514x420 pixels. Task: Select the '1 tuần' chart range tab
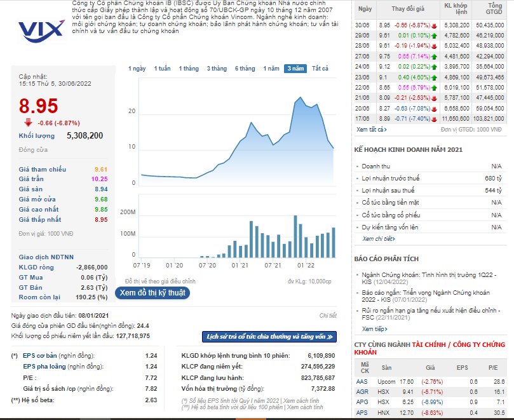[162, 69]
